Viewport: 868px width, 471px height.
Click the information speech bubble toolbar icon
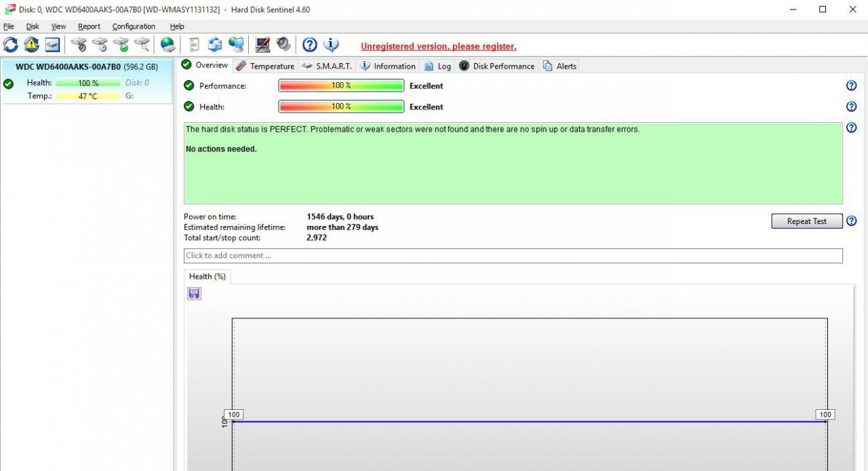tap(331, 45)
